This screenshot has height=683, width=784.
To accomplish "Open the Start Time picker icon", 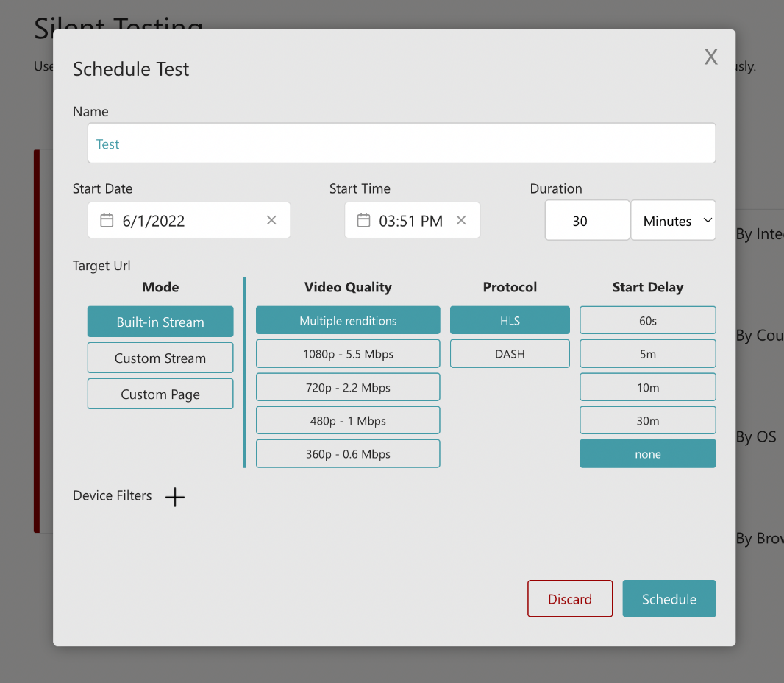I will (363, 220).
